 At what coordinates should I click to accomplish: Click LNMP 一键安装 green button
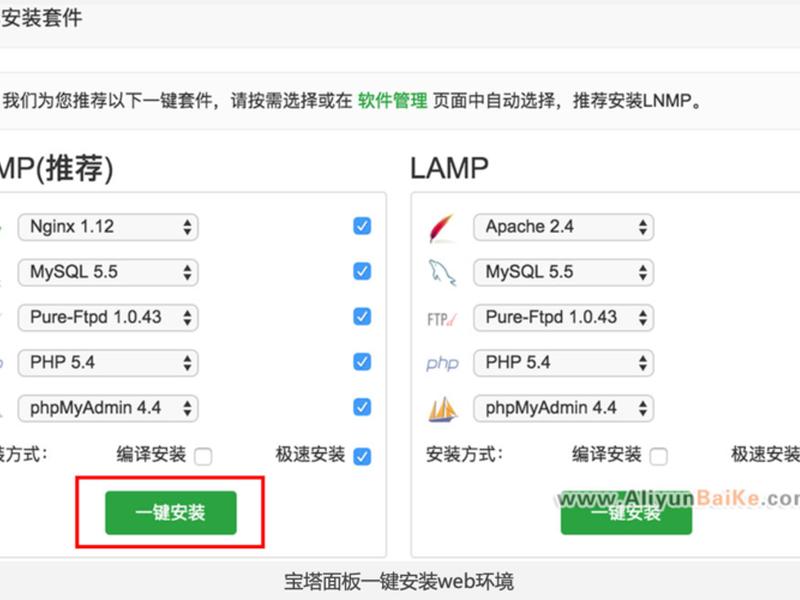click(x=171, y=513)
